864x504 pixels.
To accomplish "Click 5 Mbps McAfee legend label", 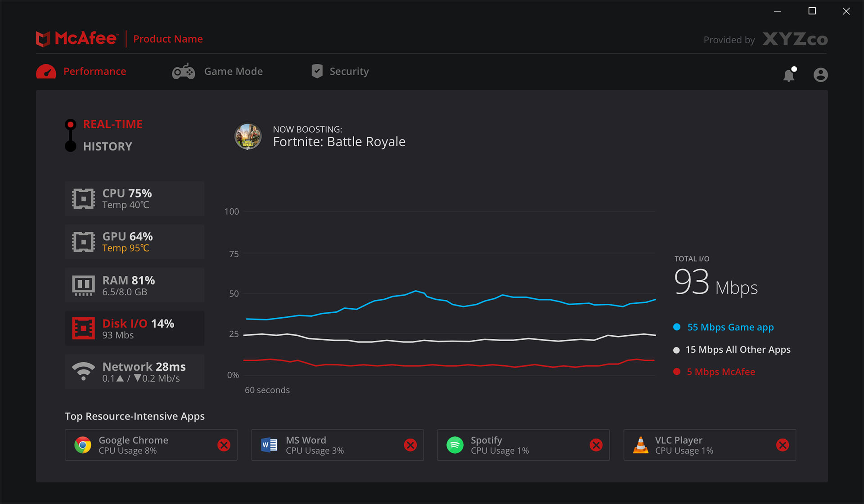I will [x=721, y=372].
